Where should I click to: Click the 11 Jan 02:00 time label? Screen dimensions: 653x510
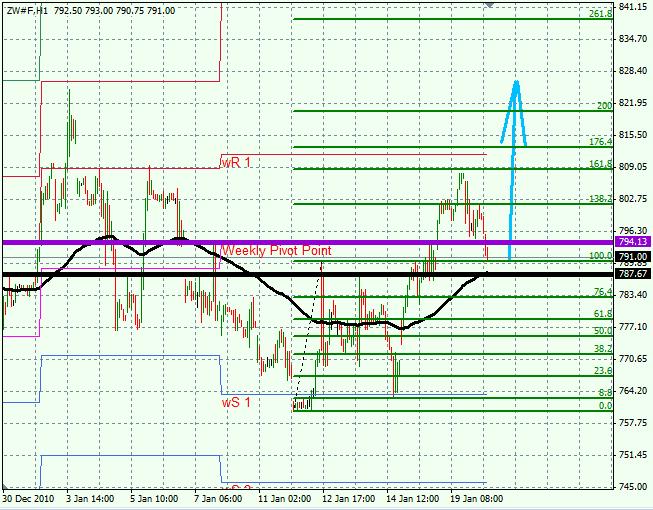point(284,498)
